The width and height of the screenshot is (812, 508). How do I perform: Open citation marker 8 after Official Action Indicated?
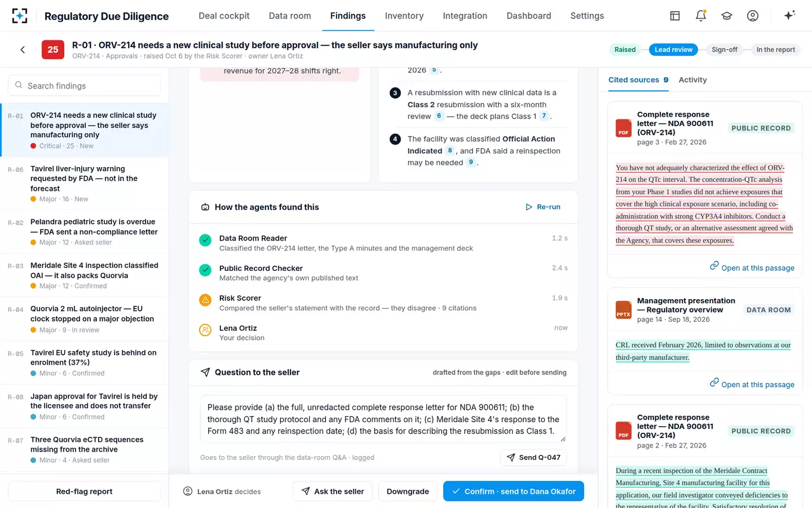coord(449,151)
